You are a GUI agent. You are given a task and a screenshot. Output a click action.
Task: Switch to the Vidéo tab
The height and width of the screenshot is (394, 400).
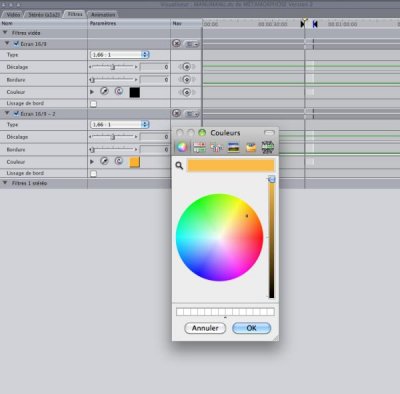pyautogui.click(x=13, y=15)
